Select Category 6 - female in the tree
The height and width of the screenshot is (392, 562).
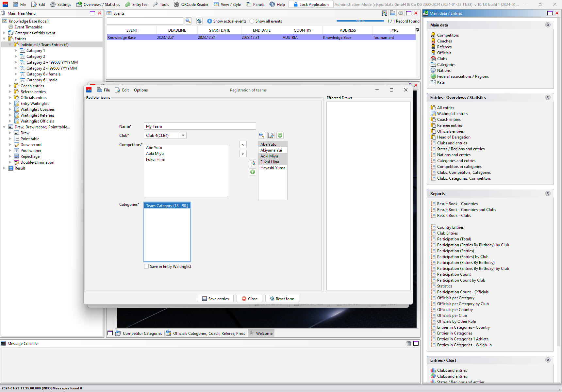pos(43,74)
